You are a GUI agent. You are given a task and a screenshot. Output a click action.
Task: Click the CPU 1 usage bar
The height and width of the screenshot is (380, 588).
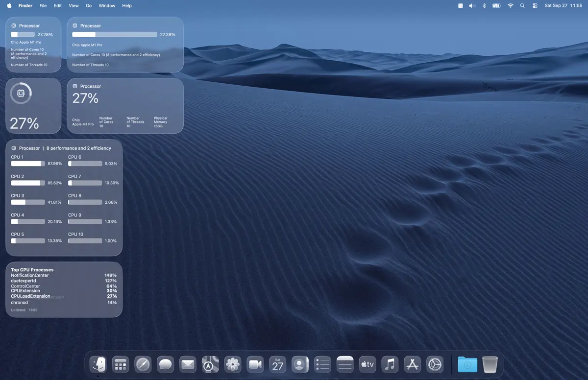pos(28,164)
